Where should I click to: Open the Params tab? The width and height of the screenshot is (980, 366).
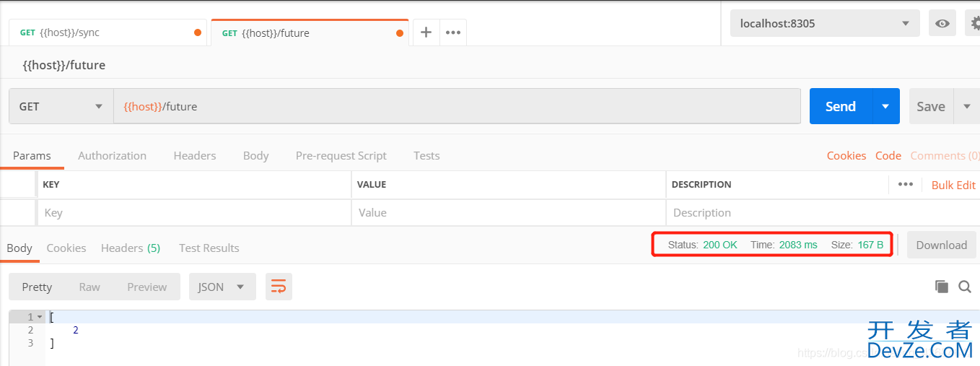click(32, 155)
